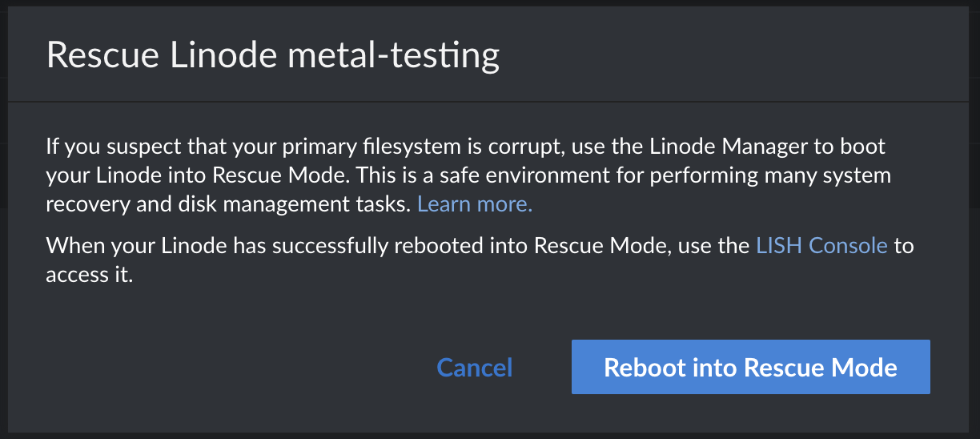Open the Learn more link
980x439 pixels.
pos(475,204)
